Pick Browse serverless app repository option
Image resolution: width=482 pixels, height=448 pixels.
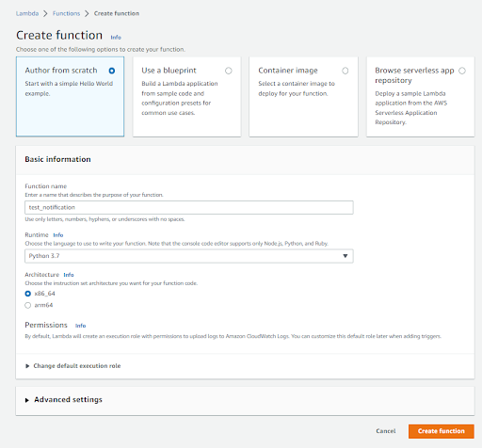[462, 71]
